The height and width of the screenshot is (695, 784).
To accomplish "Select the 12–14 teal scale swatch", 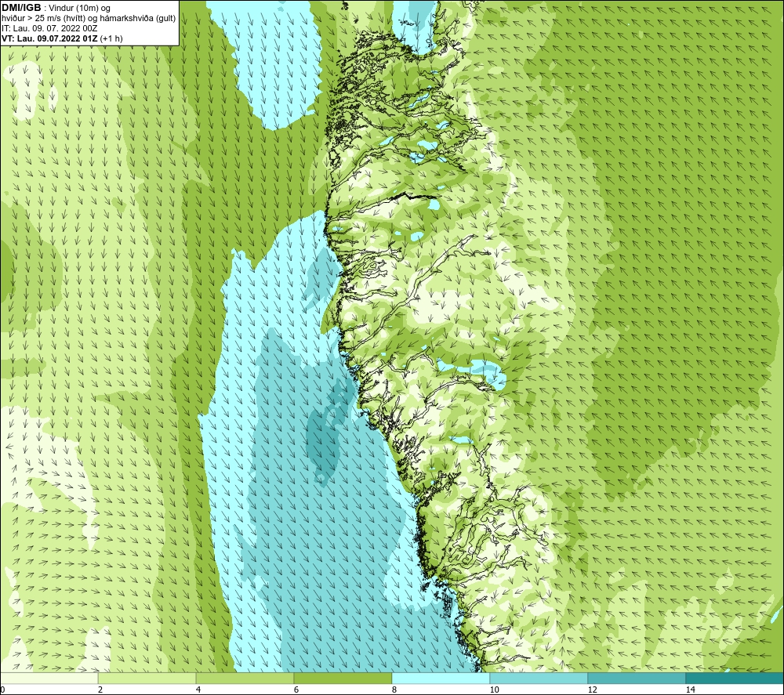I will pyautogui.click(x=637, y=679).
